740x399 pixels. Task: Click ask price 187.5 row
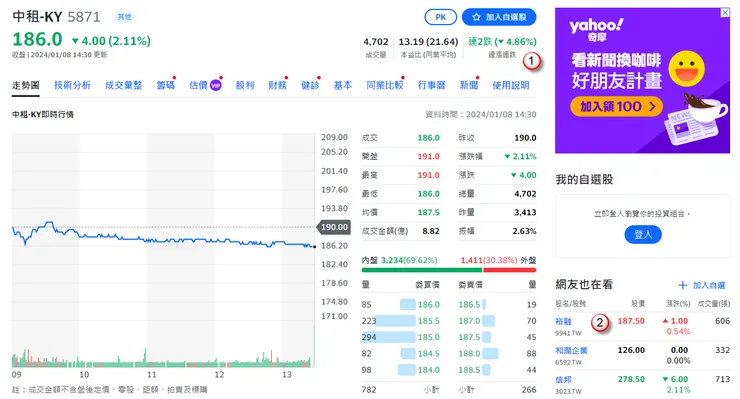(x=469, y=337)
